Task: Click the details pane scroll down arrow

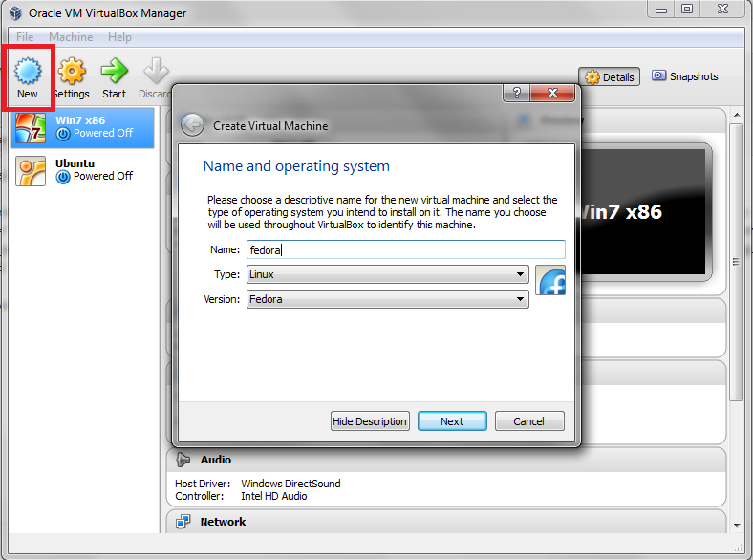Action: point(737,525)
